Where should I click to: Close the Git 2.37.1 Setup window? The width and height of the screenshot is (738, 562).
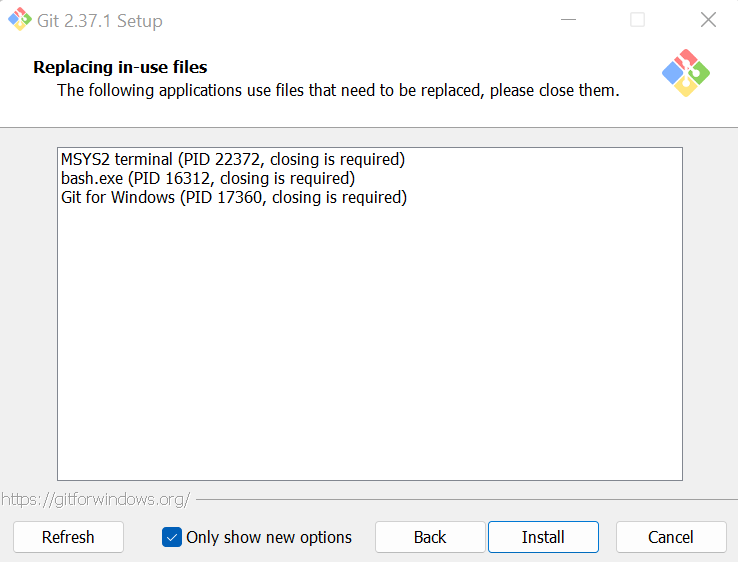point(708,20)
